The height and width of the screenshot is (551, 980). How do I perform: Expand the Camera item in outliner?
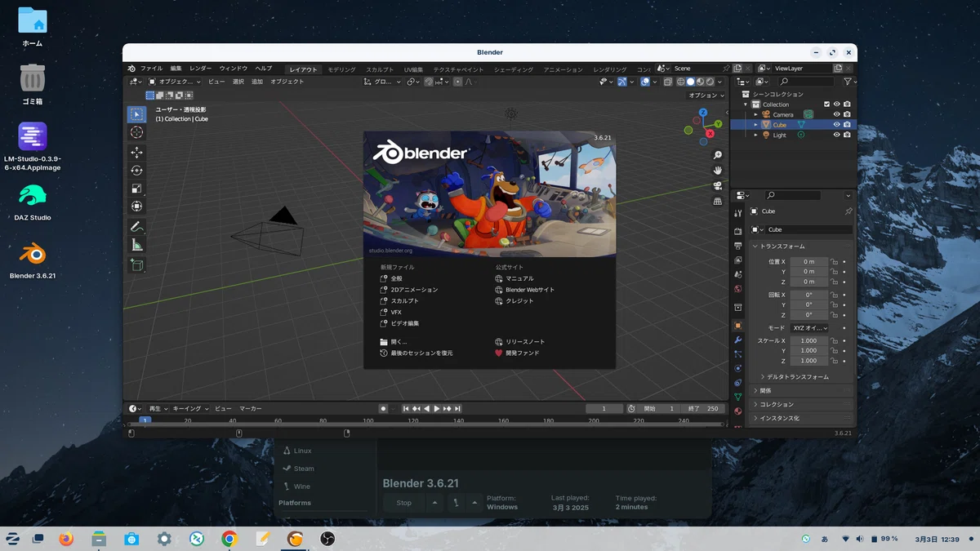click(x=755, y=114)
